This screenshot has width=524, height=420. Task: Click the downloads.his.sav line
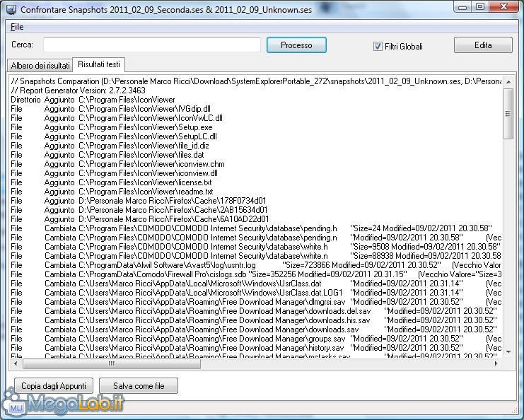click(x=254, y=320)
